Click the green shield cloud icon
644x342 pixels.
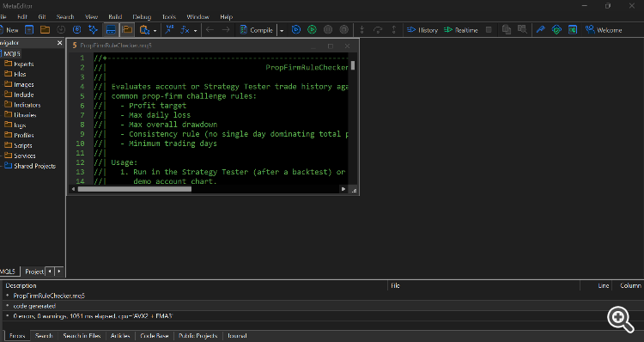[x=556, y=29]
